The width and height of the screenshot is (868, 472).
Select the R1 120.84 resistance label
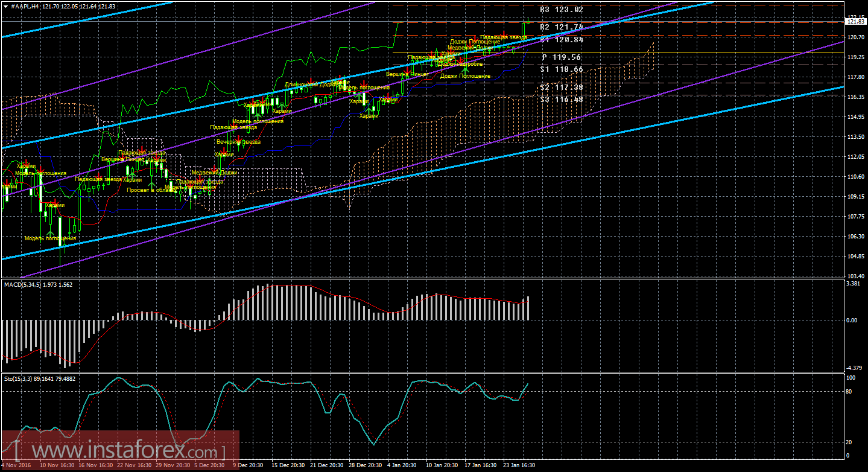coord(562,40)
